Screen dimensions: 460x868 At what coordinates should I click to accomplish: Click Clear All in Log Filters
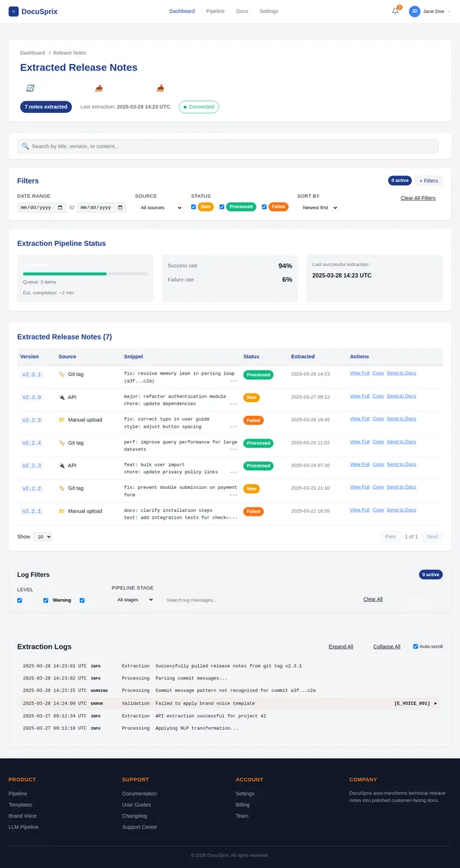373,599
